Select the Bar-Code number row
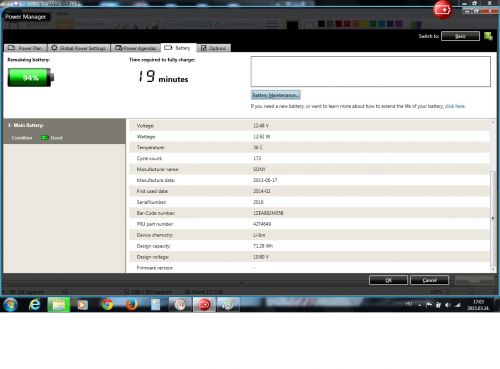This screenshot has height=369, width=500. tap(310, 213)
